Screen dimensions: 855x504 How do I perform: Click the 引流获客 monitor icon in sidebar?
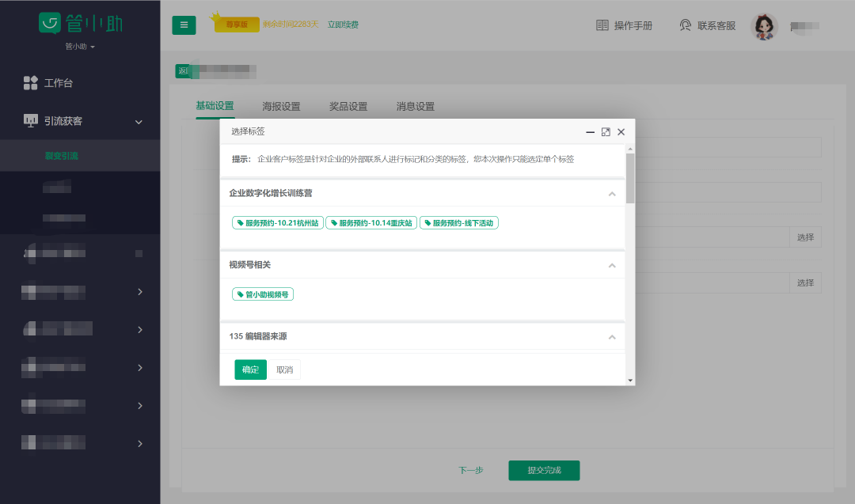pyautogui.click(x=31, y=121)
